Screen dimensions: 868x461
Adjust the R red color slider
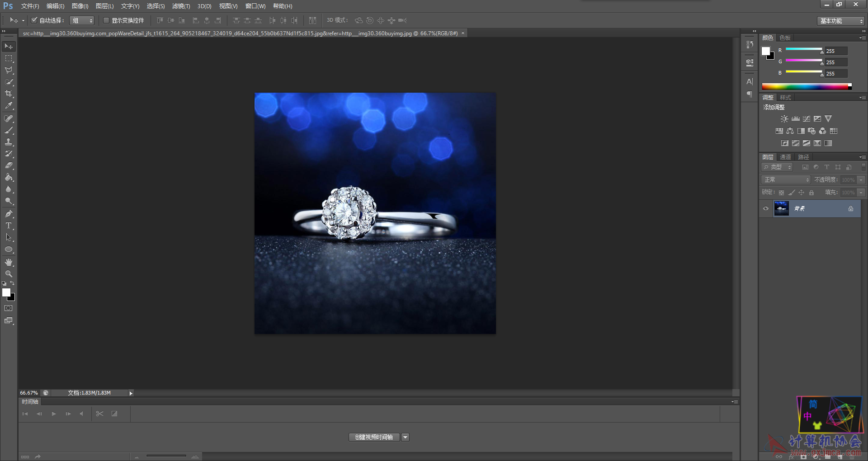(x=804, y=50)
